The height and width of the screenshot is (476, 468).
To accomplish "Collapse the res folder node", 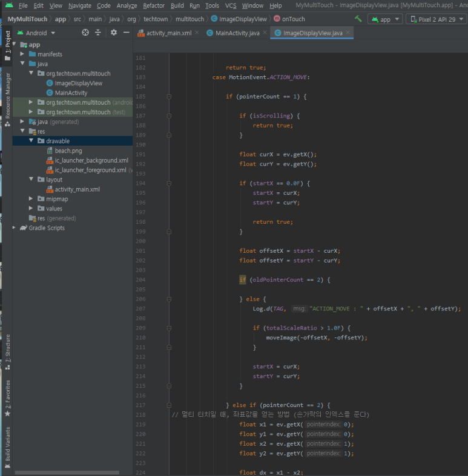I will pos(22,131).
